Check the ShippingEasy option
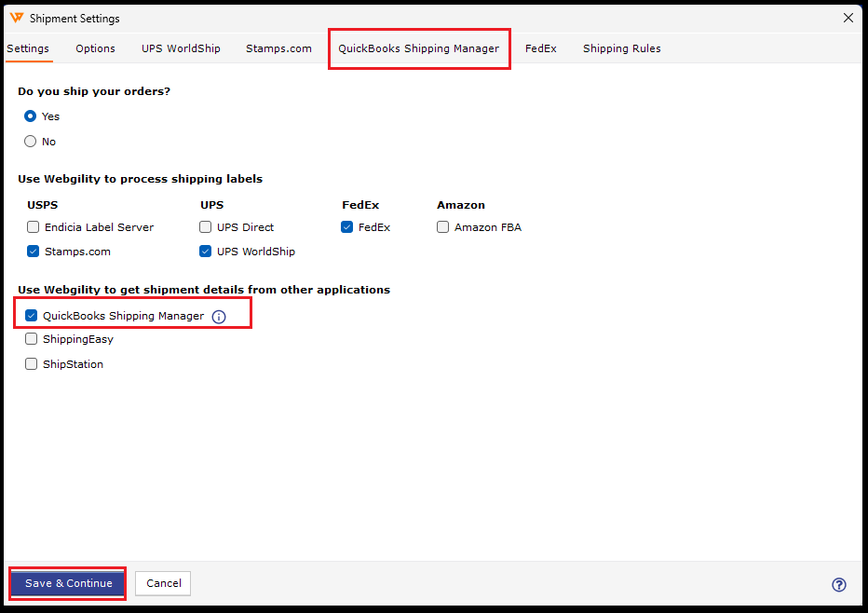The width and height of the screenshot is (868, 613). click(x=32, y=339)
